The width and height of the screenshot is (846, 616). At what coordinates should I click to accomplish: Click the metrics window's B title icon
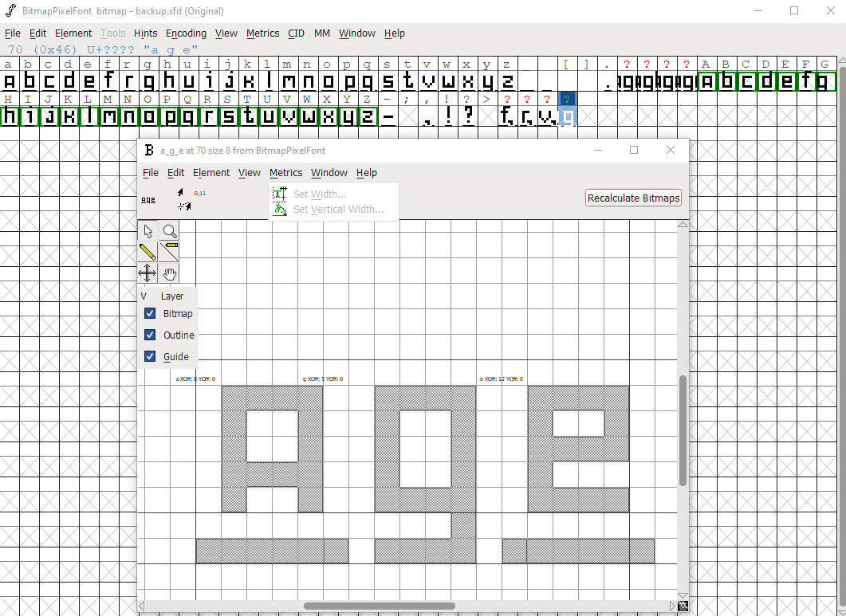pyautogui.click(x=149, y=150)
